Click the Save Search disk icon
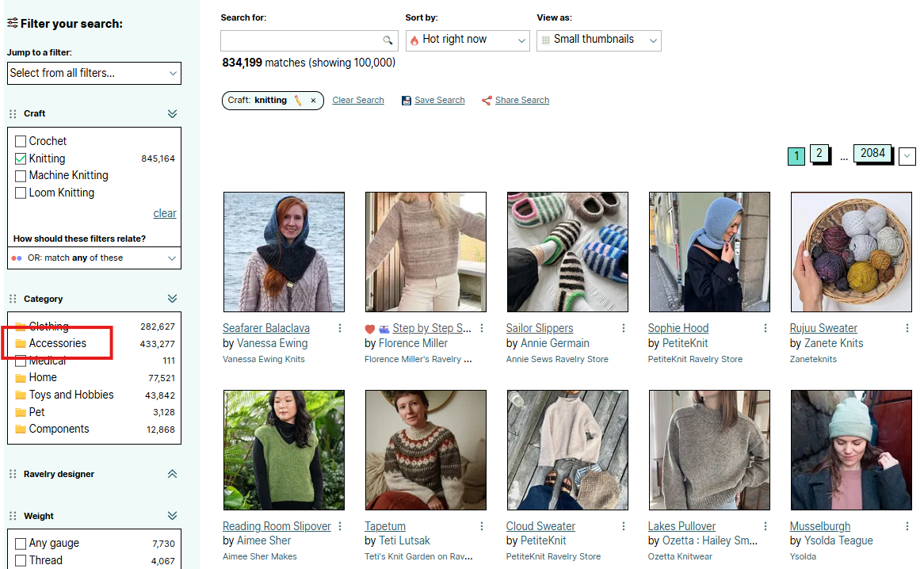The height and width of the screenshot is (569, 924). point(407,101)
